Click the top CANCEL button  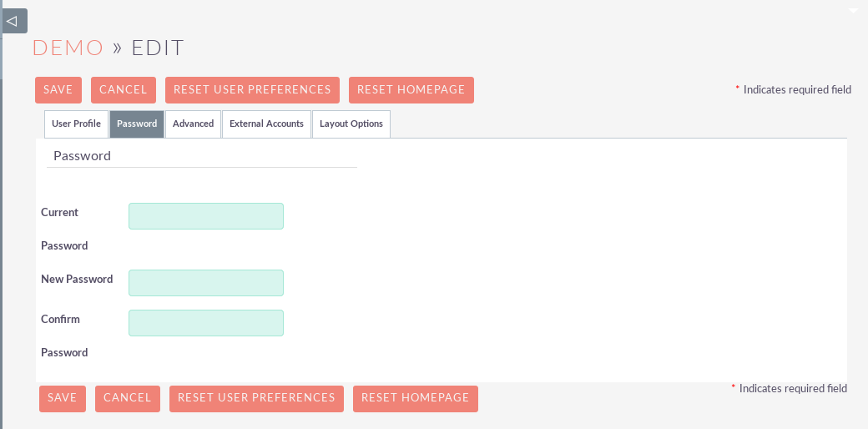coord(123,90)
